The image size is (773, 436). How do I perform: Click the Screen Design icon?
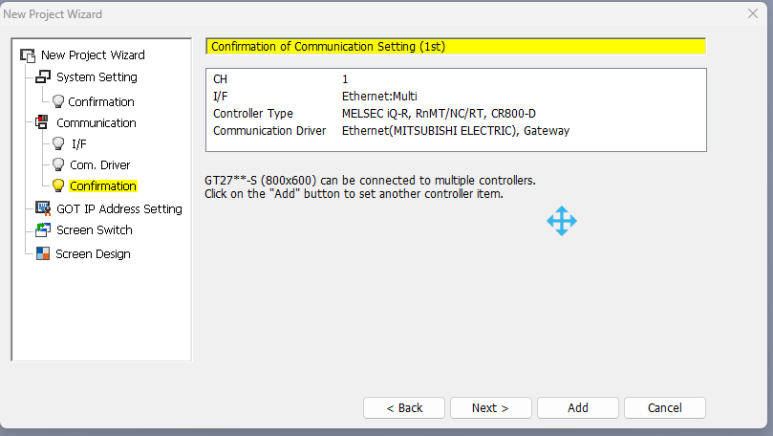[43, 254]
